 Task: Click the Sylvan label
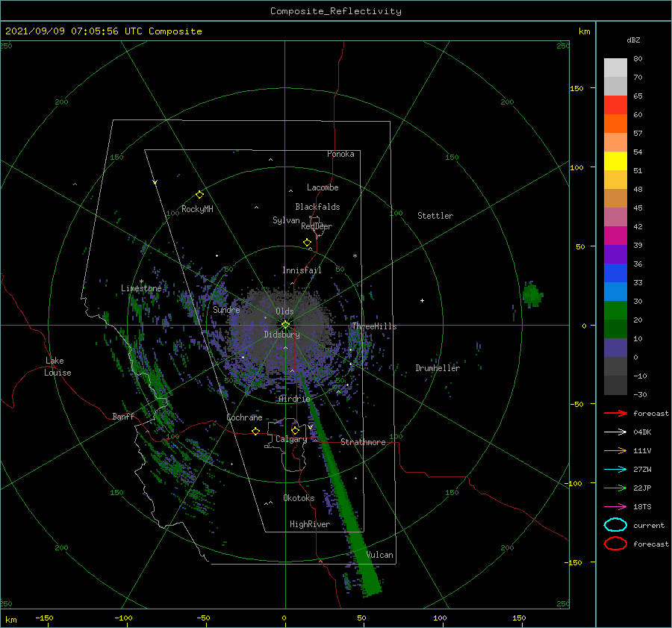[286, 220]
